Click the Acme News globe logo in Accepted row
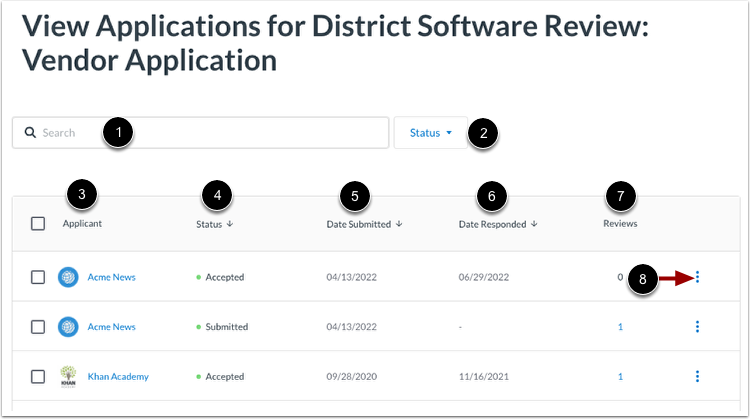The image size is (750, 419). click(x=68, y=277)
